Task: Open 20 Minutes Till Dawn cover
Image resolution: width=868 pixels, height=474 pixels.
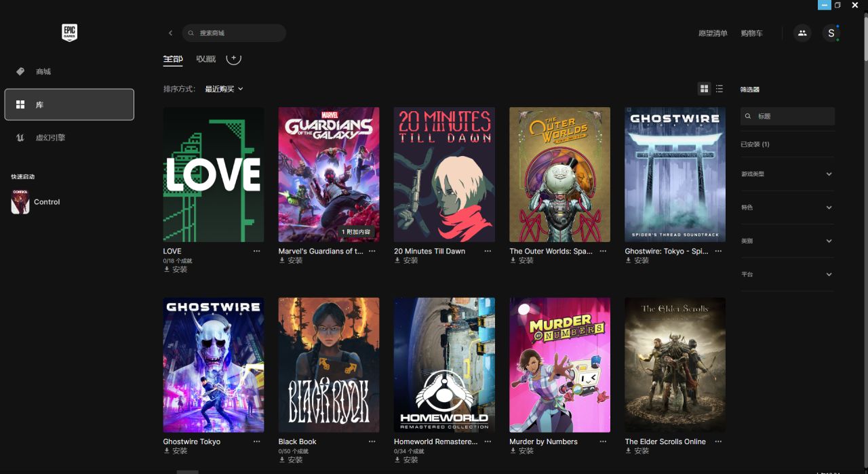Action: [x=444, y=174]
